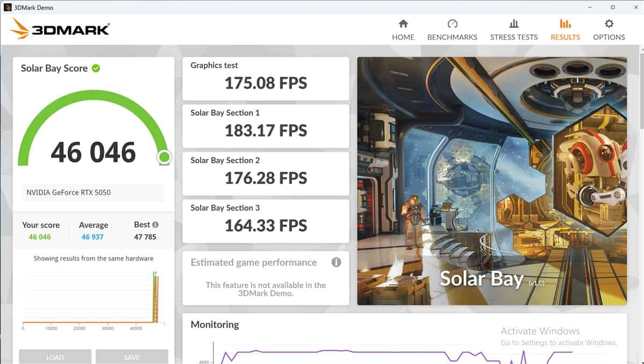The image size is (644, 364).
Task: Switch to the BENCHMARKS tab label
Action: (452, 37)
